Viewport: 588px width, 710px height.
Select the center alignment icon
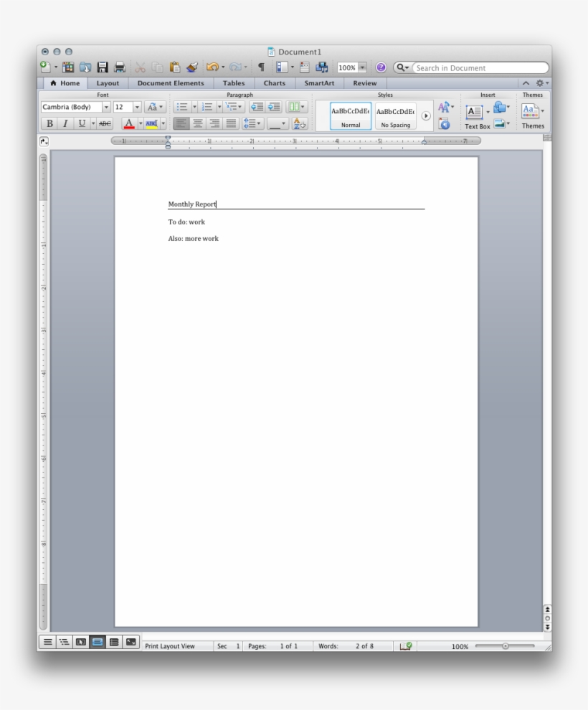pyautogui.click(x=198, y=123)
